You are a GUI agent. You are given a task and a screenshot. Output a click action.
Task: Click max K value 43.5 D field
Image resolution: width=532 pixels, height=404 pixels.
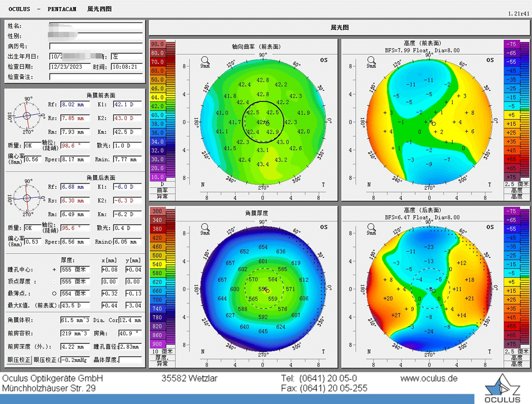[75, 306]
